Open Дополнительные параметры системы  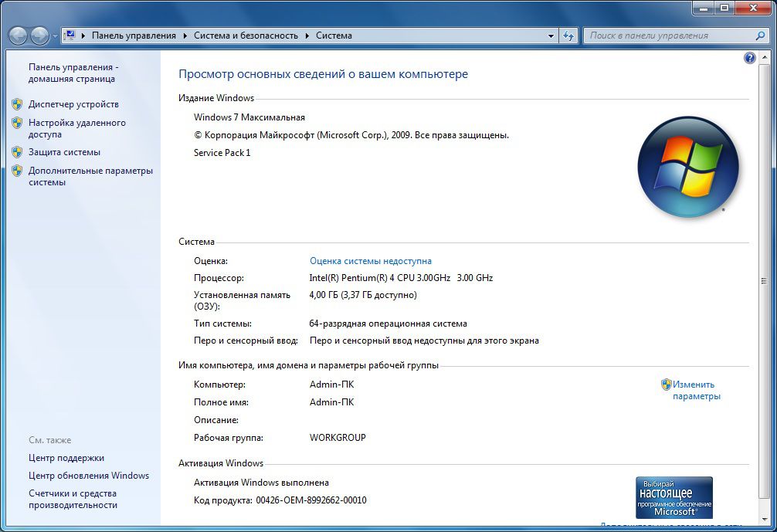pyautogui.click(x=90, y=176)
